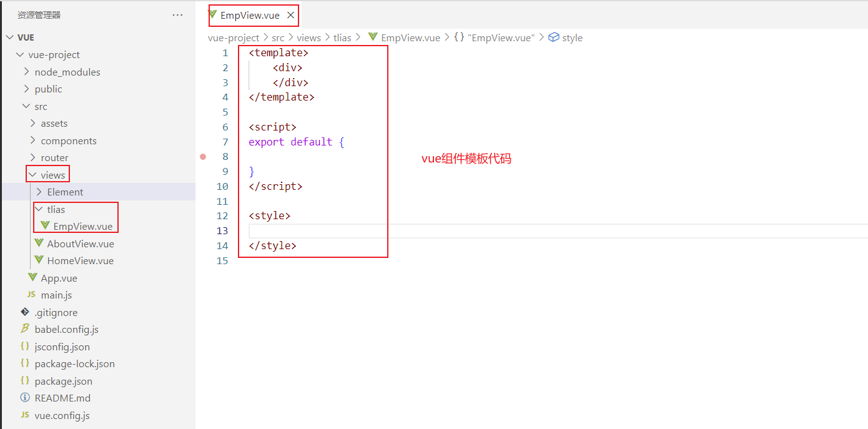
Task: Open the explorer more actions ellipsis
Action: [177, 15]
